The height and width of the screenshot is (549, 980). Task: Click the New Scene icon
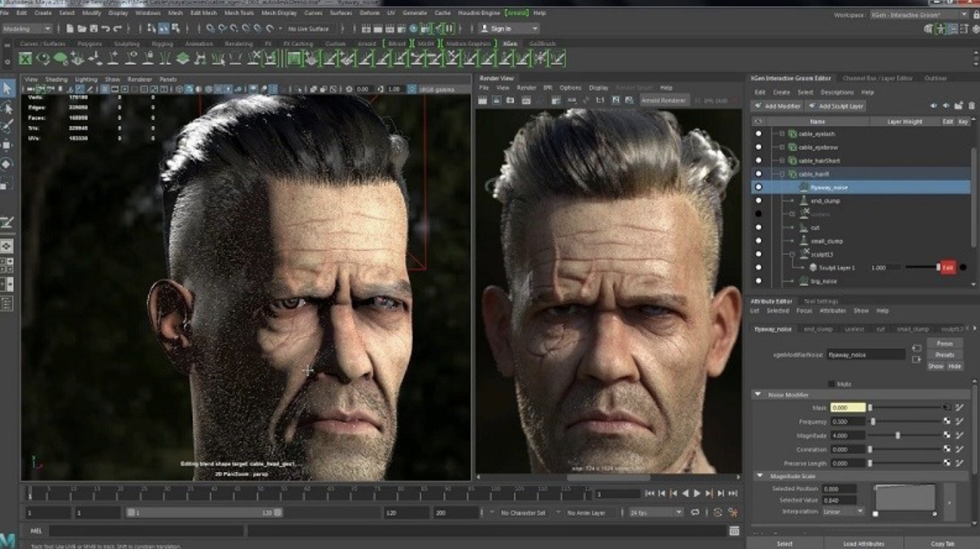[x=70, y=29]
